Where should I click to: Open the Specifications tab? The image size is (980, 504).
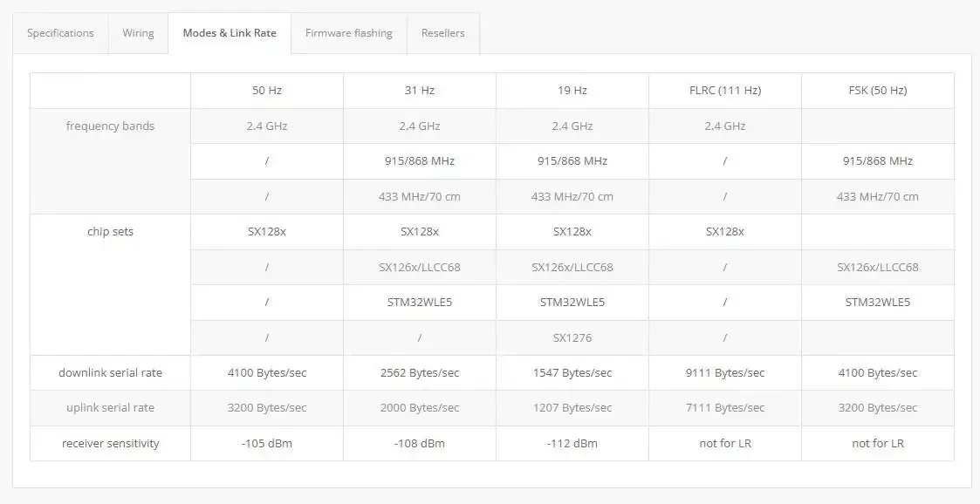point(60,33)
